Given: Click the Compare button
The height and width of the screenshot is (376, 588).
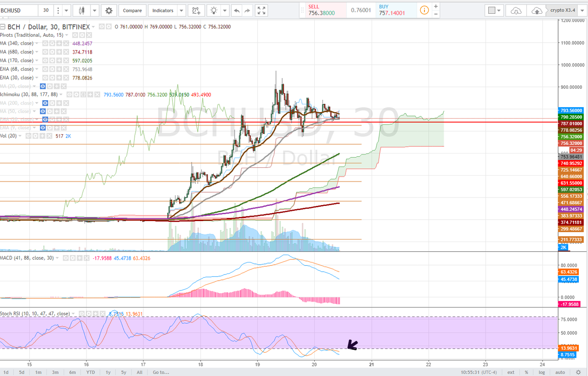Looking at the screenshot, I should pos(132,11).
